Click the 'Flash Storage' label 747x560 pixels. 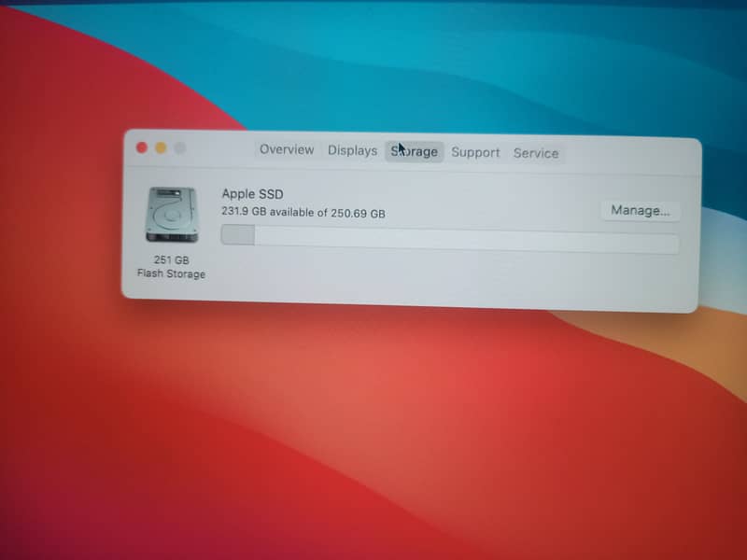tap(172, 273)
